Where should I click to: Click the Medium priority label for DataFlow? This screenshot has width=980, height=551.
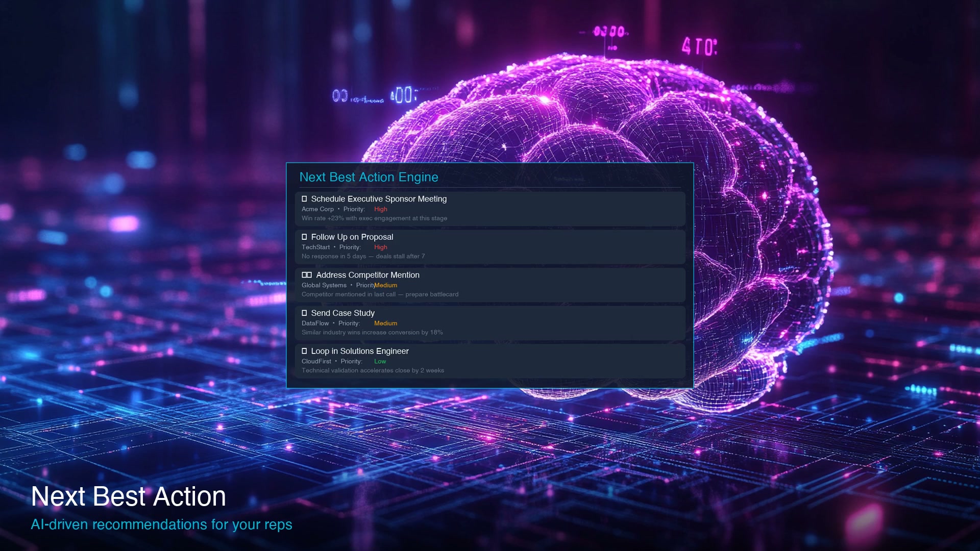tap(385, 323)
